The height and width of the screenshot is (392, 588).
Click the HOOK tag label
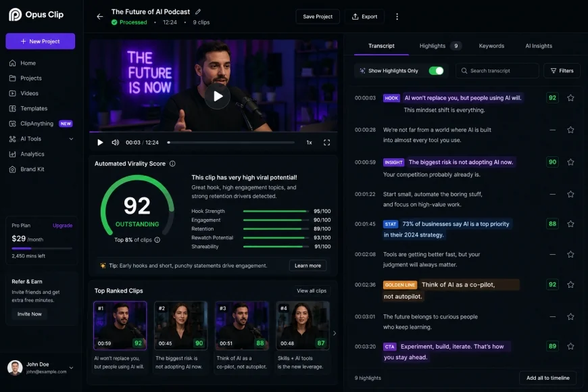[x=391, y=98]
